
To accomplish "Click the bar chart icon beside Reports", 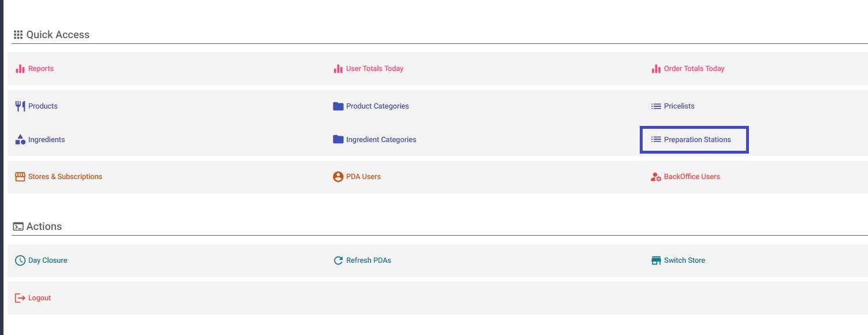I will pyautogui.click(x=20, y=69).
